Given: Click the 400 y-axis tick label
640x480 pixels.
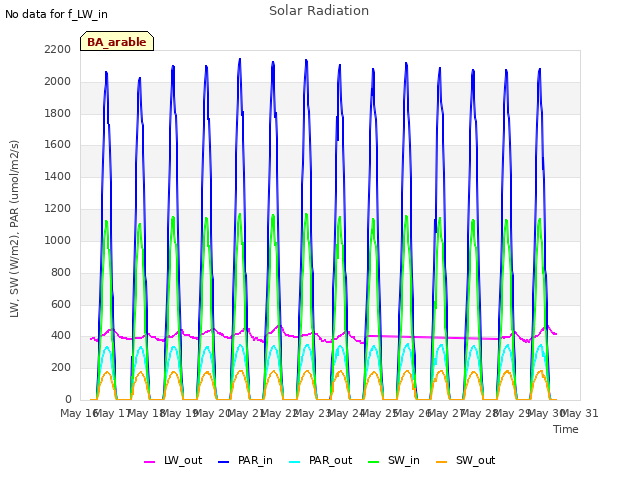Looking at the screenshot, I should pos(61,336).
